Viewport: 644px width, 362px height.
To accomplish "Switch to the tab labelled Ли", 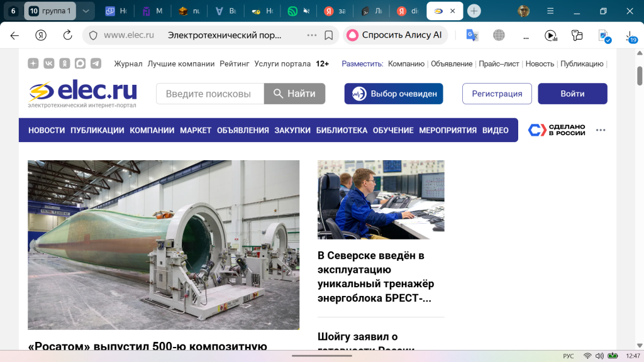I will point(371,11).
